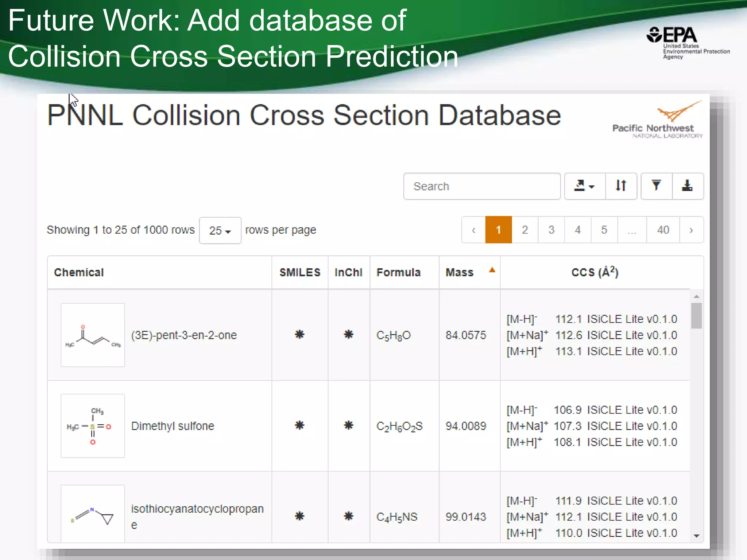
Task: Go to page 2
Action: pyautogui.click(x=525, y=230)
